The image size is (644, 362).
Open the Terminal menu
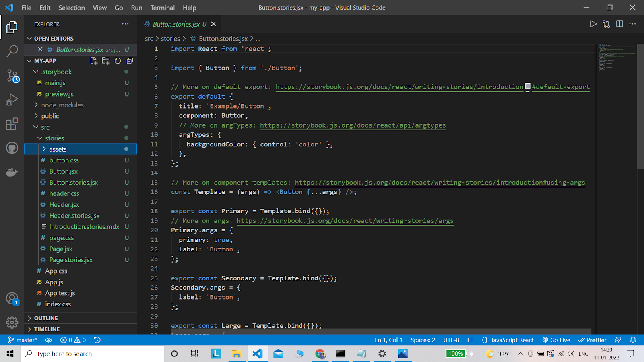pyautogui.click(x=162, y=8)
